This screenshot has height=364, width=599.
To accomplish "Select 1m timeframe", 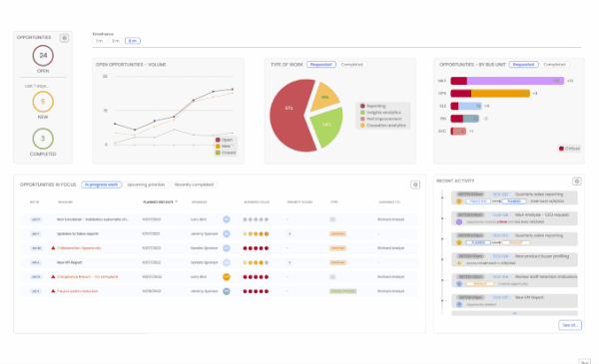I will [x=99, y=41].
